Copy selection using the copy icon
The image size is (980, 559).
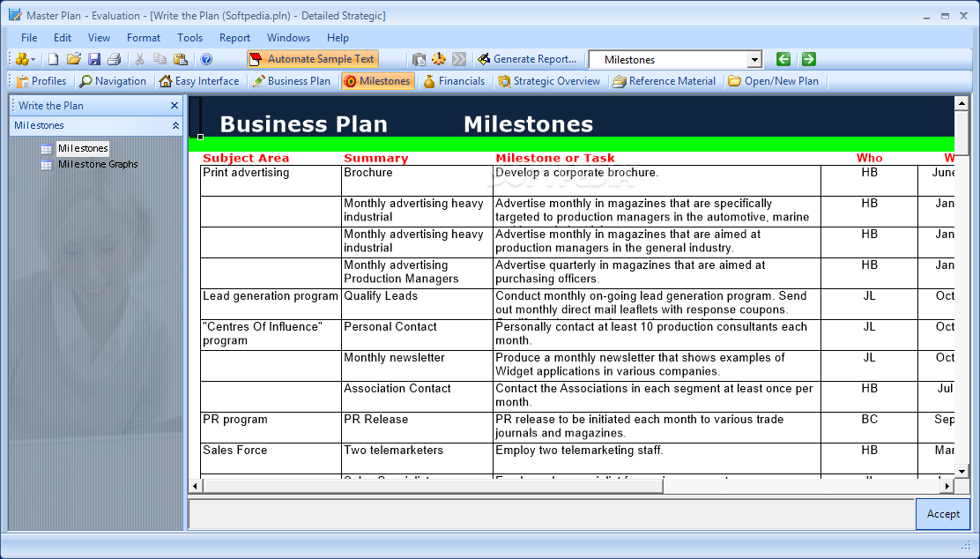[x=160, y=59]
